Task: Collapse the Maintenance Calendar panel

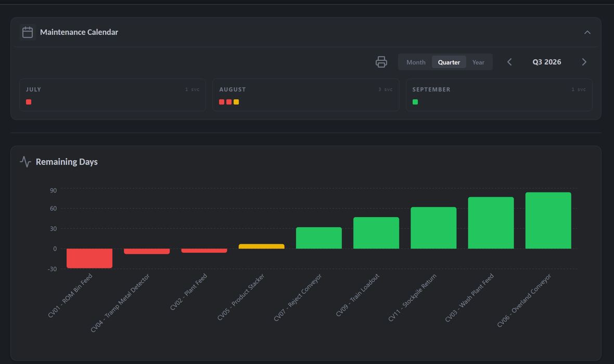Action: [587, 32]
